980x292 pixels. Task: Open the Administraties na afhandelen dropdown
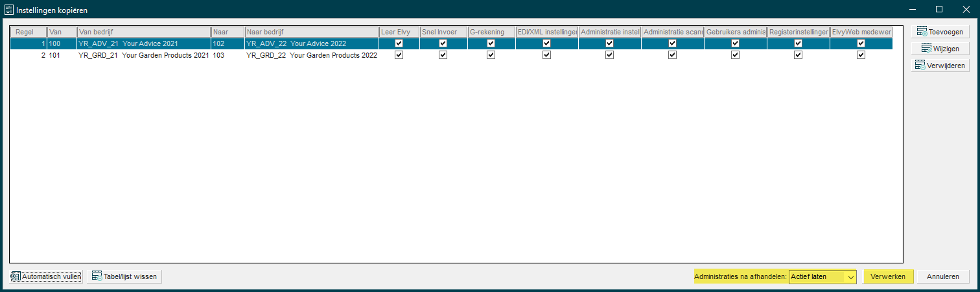tap(822, 276)
